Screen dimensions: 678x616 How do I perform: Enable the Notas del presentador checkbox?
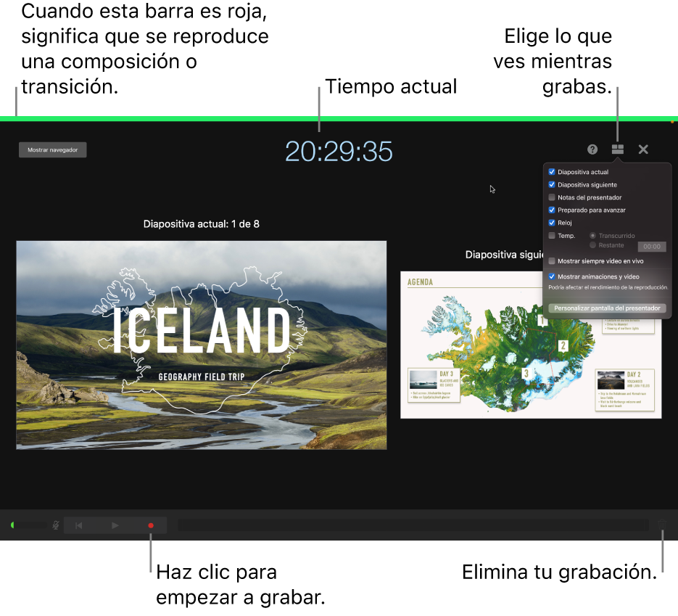pyautogui.click(x=552, y=197)
